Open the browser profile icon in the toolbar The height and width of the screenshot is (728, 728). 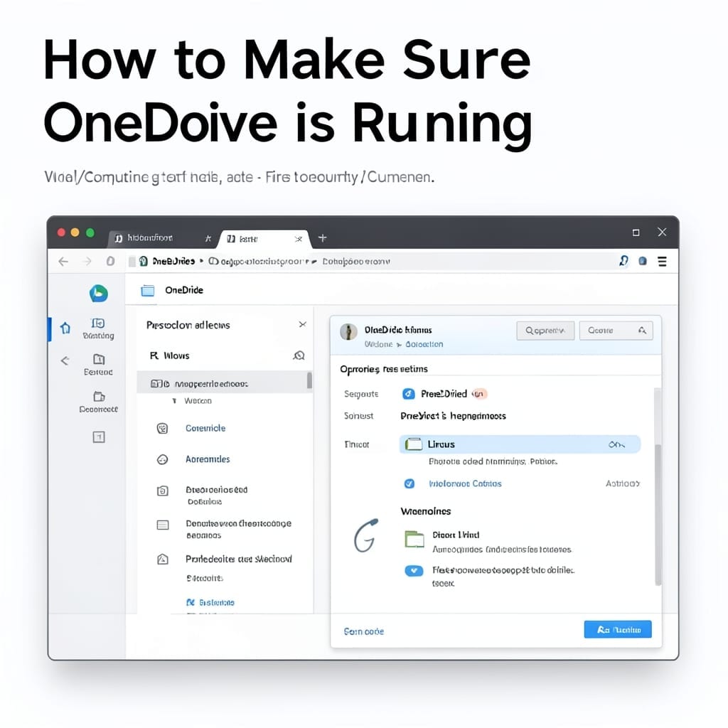[623, 261]
